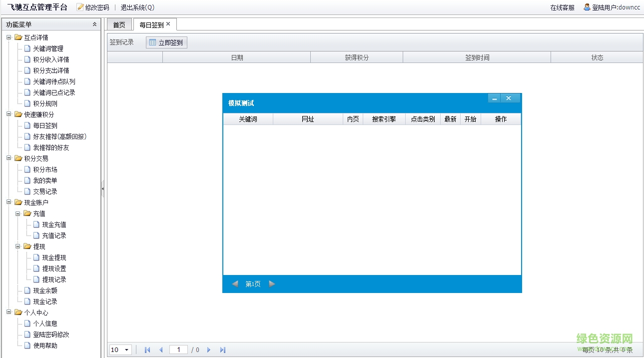Click the pencil icon beside 修改密码
This screenshot has width=644, height=358.
[80, 7]
